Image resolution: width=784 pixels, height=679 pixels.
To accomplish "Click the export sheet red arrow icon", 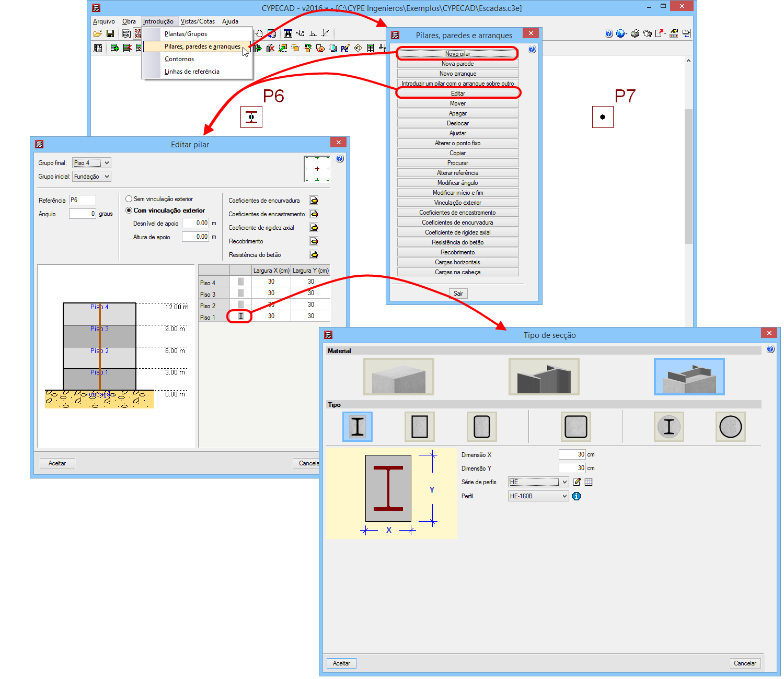I will 660,33.
